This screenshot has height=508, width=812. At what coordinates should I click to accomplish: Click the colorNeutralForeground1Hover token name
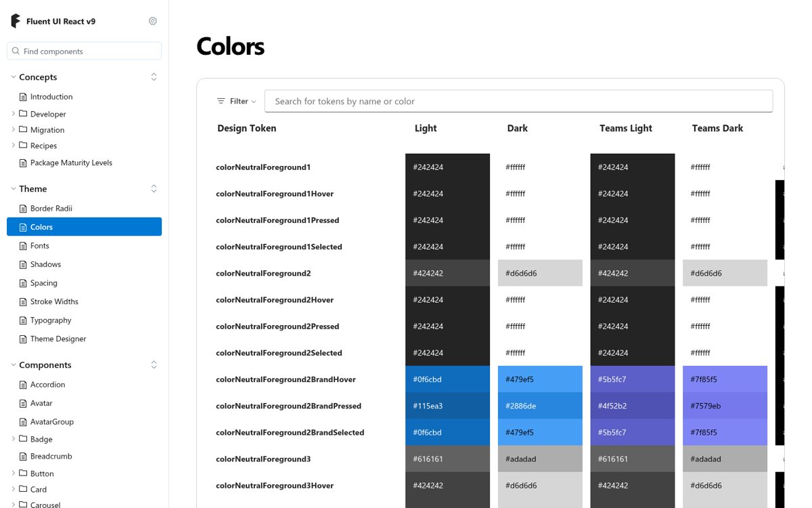pos(275,194)
